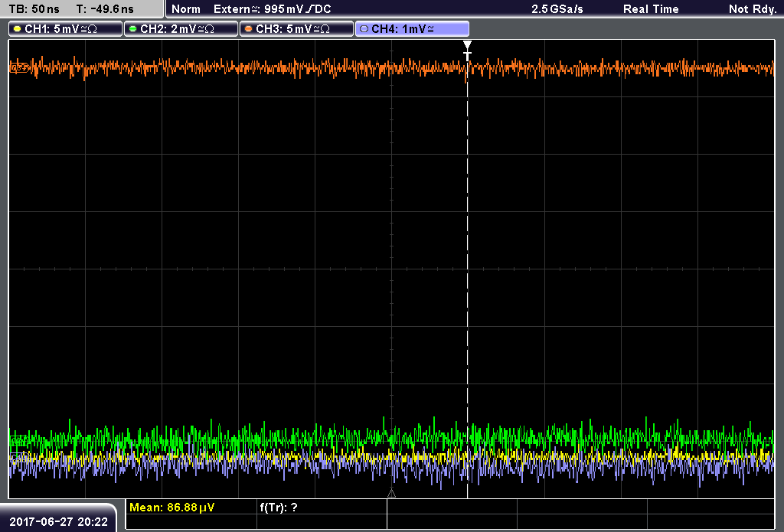Click the T: -49.6 ns trigger offset readout
Screen dimensions: 784x532
105,9
